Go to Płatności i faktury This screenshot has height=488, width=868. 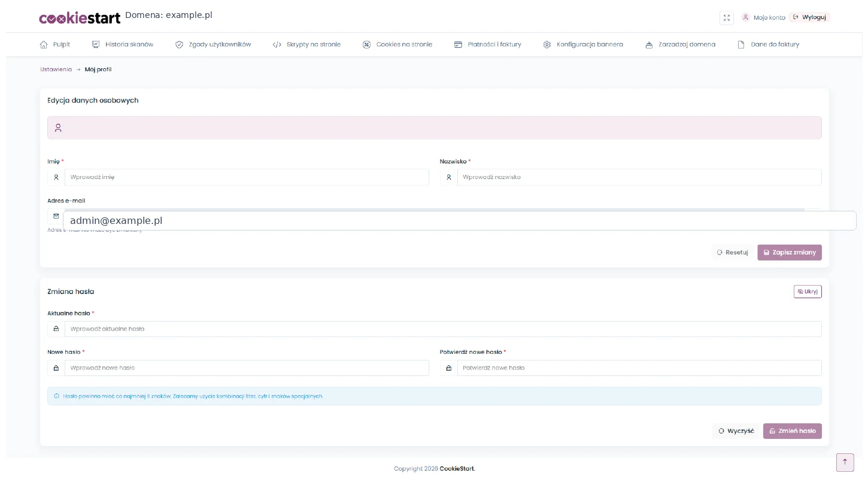tap(488, 44)
